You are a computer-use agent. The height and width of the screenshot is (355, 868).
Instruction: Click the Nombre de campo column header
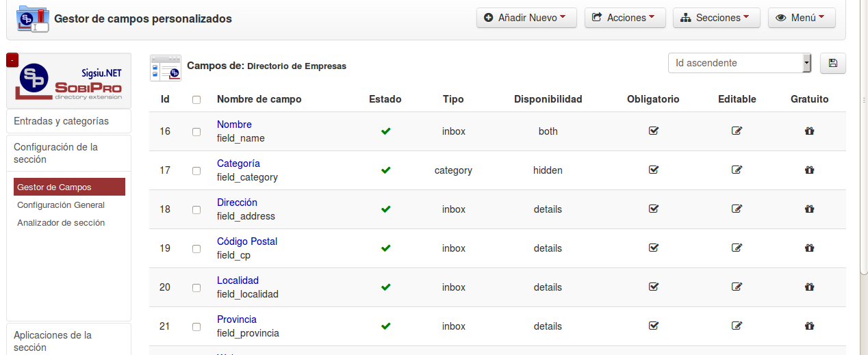pyautogui.click(x=259, y=99)
